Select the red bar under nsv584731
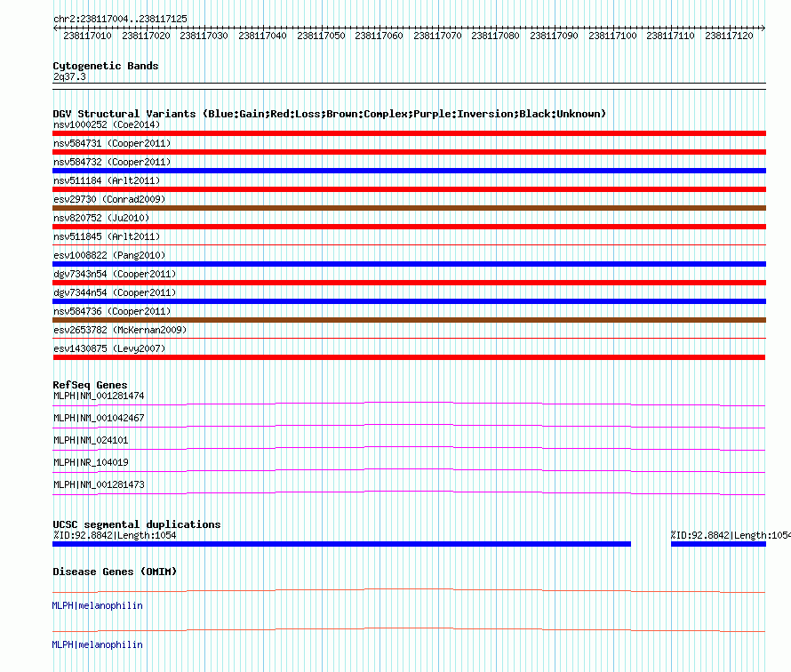The width and height of the screenshot is (791, 672). click(x=409, y=152)
